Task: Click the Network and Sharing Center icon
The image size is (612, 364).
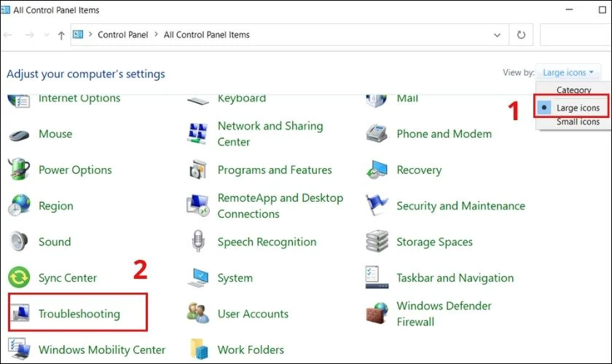Action: pyautogui.click(x=197, y=133)
